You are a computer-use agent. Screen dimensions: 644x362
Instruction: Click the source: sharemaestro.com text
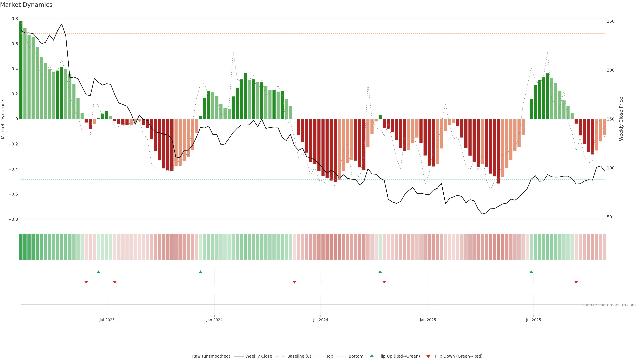(609, 305)
